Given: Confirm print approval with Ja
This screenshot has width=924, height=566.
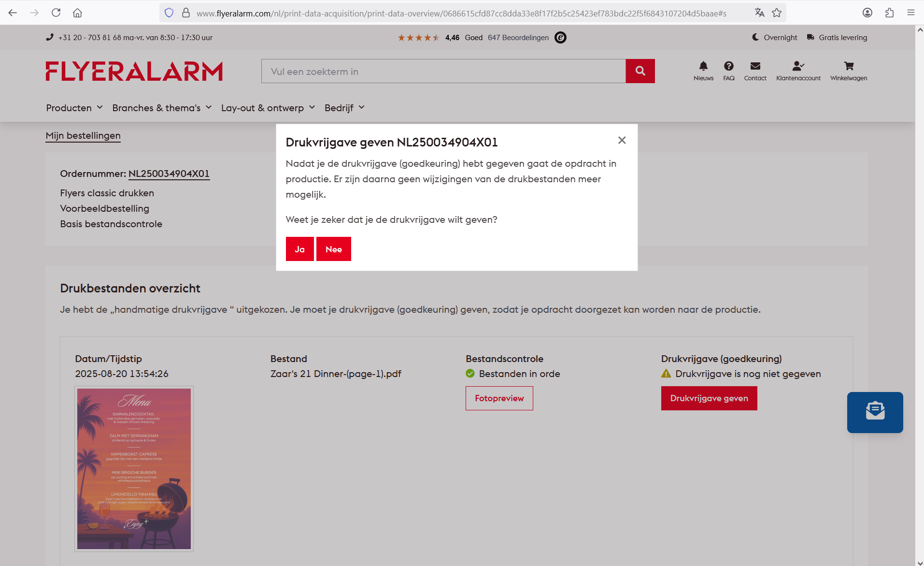Looking at the screenshot, I should point(299,249).
